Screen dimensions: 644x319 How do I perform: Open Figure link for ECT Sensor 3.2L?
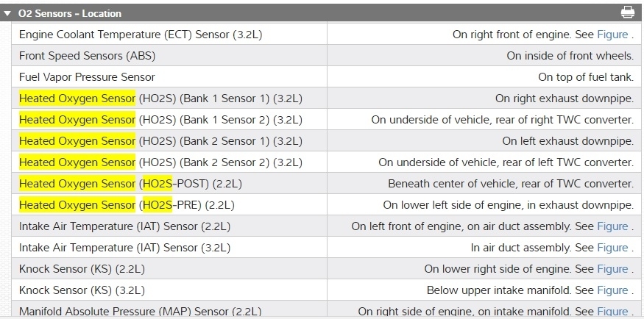(x=612, y=35)
